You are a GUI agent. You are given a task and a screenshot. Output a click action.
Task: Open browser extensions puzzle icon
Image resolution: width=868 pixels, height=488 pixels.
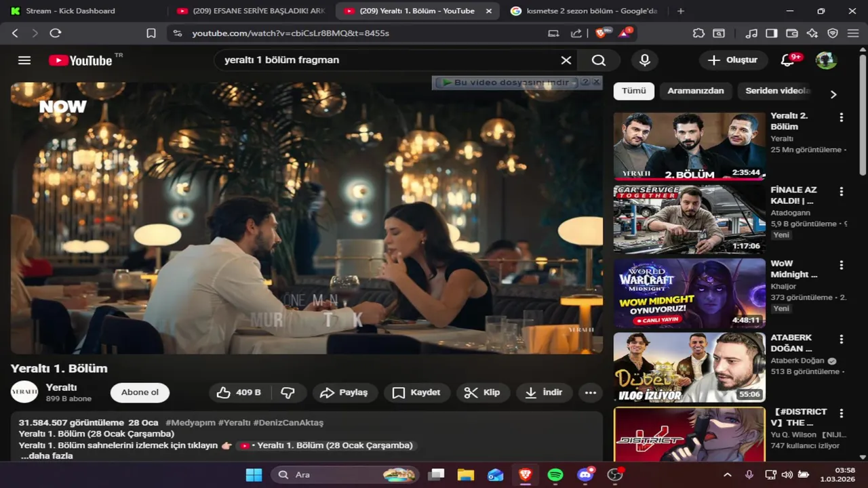click(698, 33)
